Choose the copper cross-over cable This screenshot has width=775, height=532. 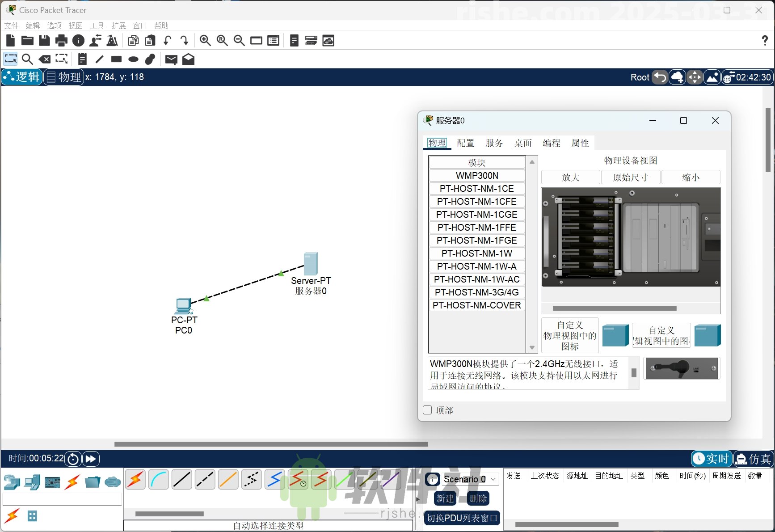[205, 480]
